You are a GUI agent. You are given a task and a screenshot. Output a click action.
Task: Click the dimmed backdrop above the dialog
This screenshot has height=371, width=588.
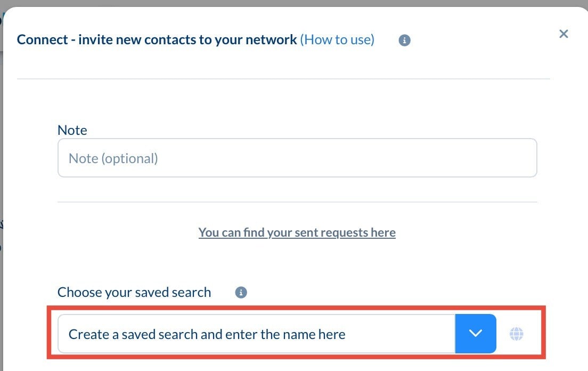pyautogui.click(x=293, y=3)
